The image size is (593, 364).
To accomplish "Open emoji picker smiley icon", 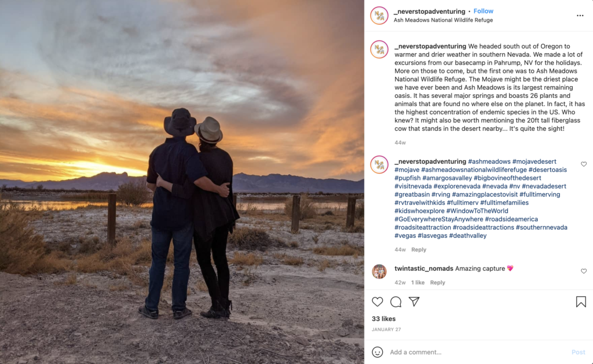I will tap(377, 352).
